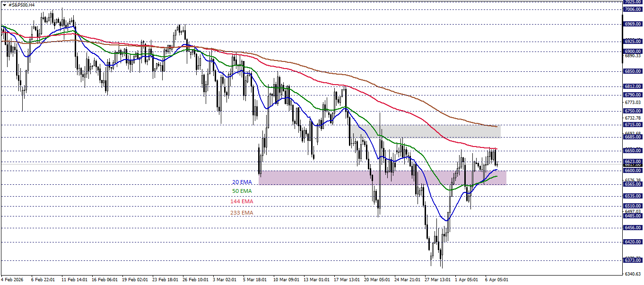Expand the #S&P500,H4 symbol dropdown triangle

[x=4, y=5]
